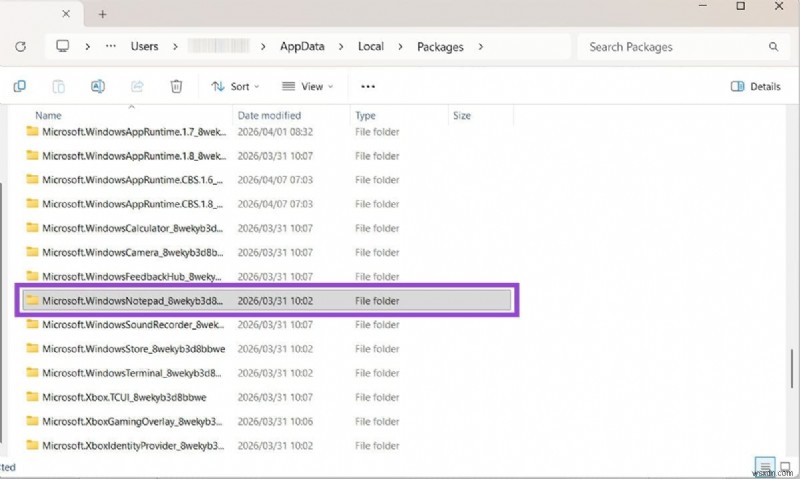
Task: Click the This PC monitor icon
Action: pos(63,46)
